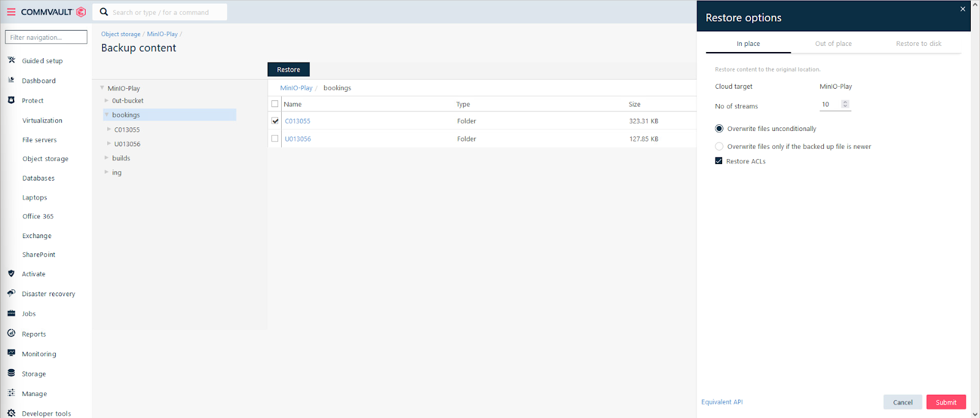Click the Protect shield icon
The height and width of the screenshot is (418, 980).
click(11, 100)
